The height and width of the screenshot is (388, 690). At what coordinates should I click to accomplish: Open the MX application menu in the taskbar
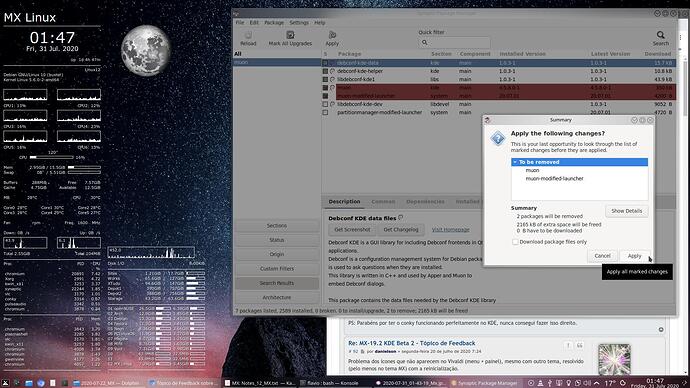pos(5,383)
